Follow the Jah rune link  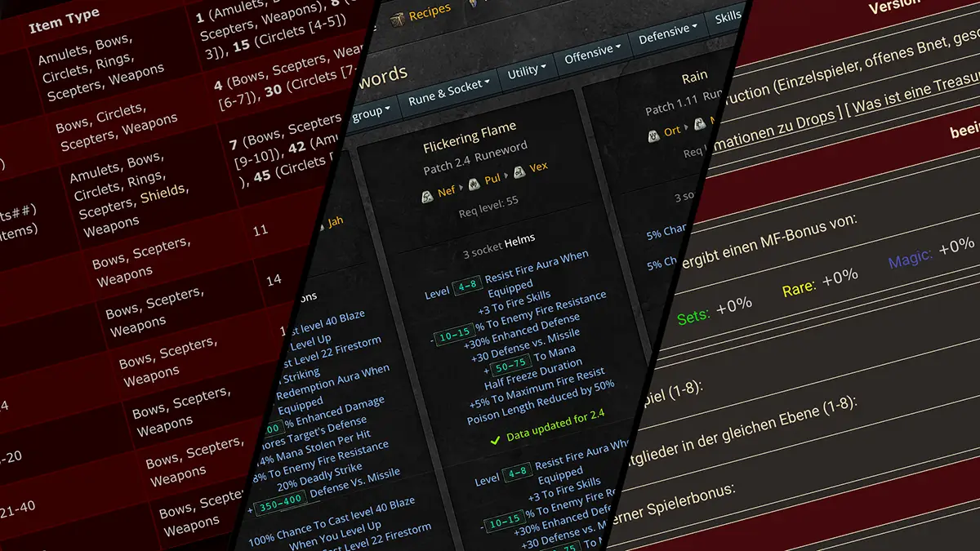point(335,221)
